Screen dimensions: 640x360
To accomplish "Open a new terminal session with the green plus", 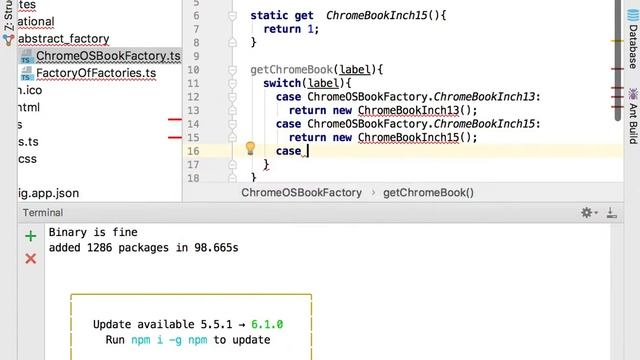I will [31, 236].
